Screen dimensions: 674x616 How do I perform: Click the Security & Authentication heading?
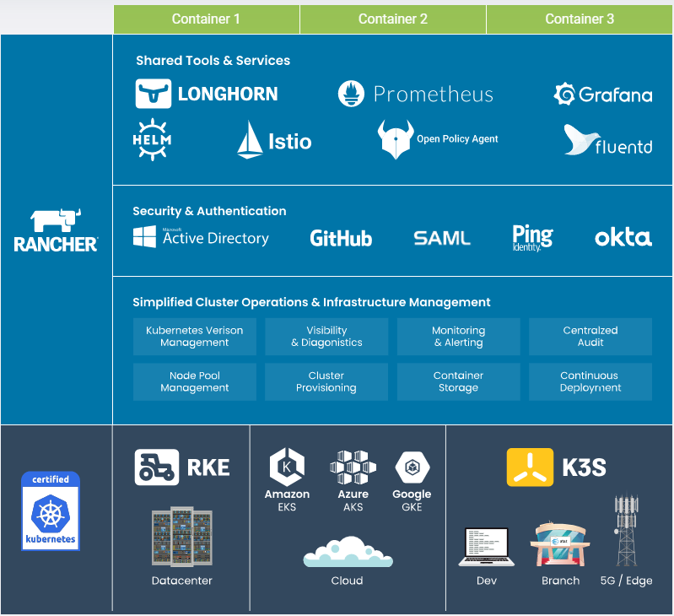209,211
